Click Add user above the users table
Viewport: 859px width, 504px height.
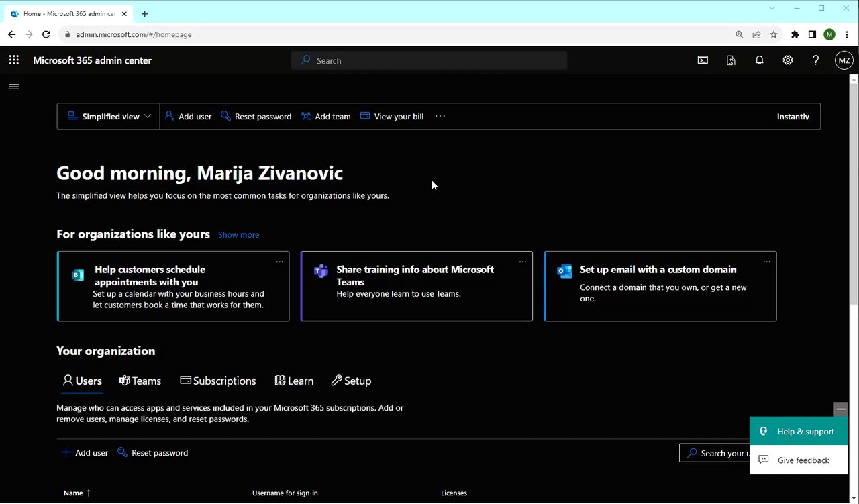[85, 452]
